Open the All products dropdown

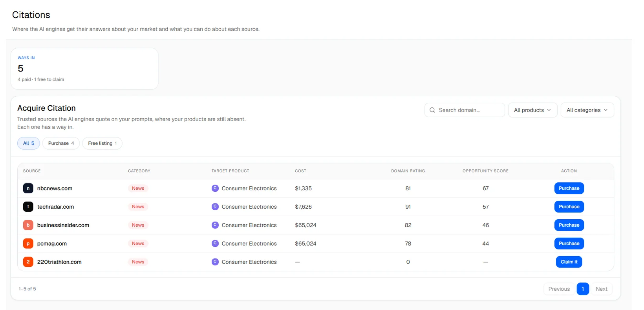point(532,110)
